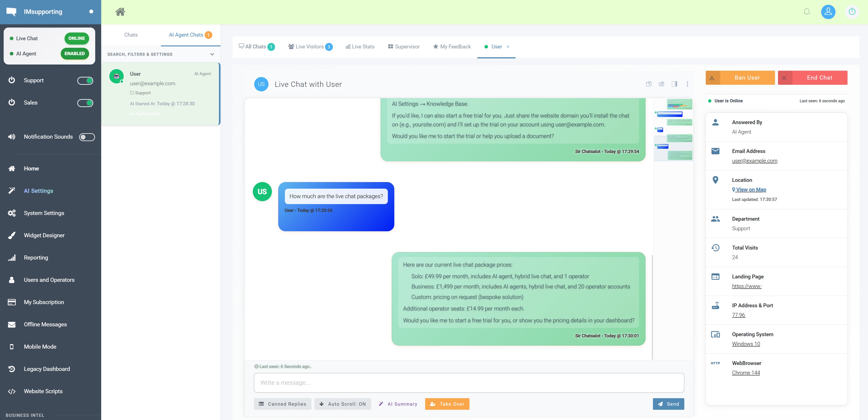Image resolution: width=868 pixels, height=420 pixels.
Task: Open the All Chats tab
Action: coord(256,47)
